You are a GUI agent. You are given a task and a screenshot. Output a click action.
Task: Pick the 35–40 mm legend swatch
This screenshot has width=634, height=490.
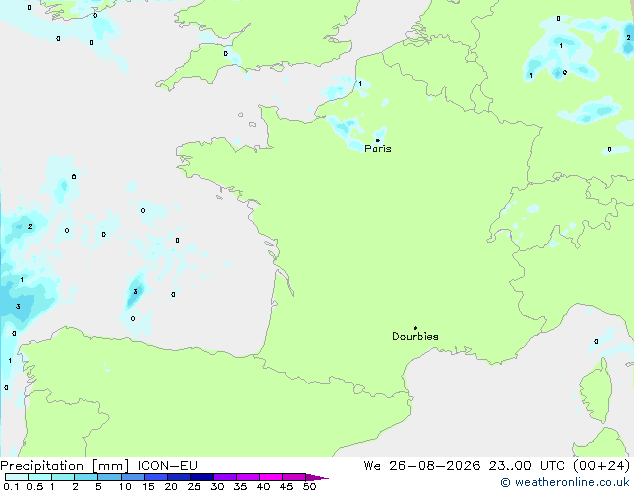[x=248, y=477]
